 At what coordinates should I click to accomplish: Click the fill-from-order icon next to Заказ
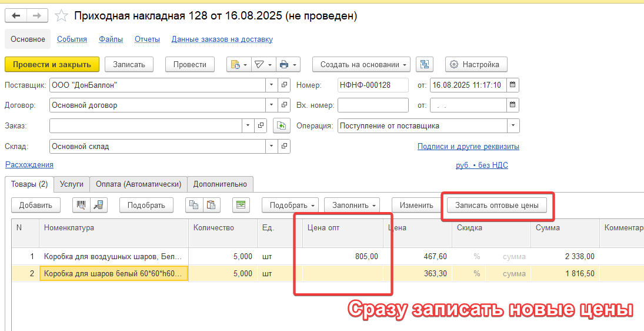281,126
